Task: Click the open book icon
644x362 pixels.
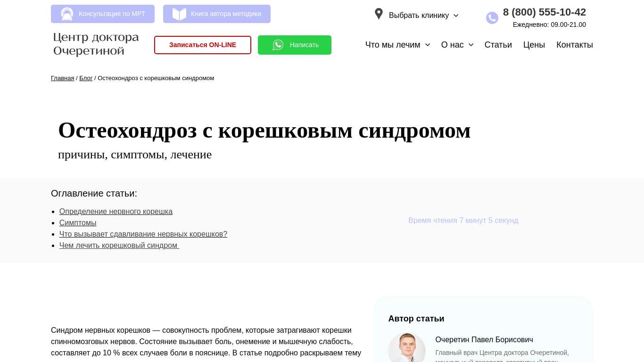Action: point(179,14)
